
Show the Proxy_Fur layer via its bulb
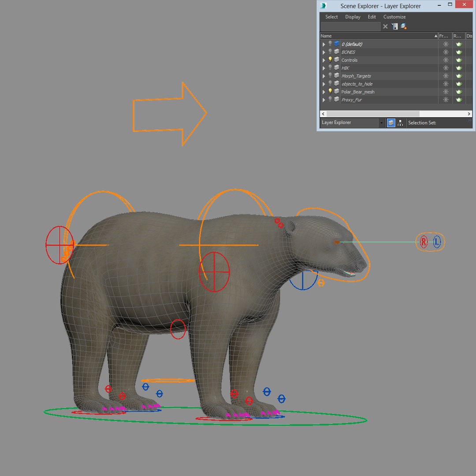coord(330,99)
